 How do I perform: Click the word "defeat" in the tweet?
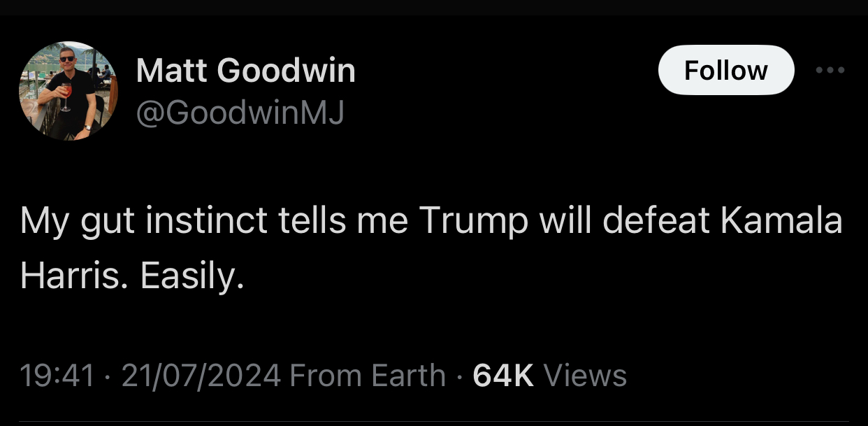(655, 220)
